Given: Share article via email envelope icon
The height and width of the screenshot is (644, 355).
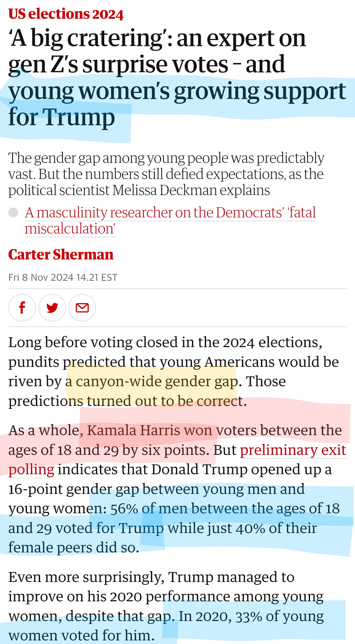Looking at the screenshot, I should point(82,308).
